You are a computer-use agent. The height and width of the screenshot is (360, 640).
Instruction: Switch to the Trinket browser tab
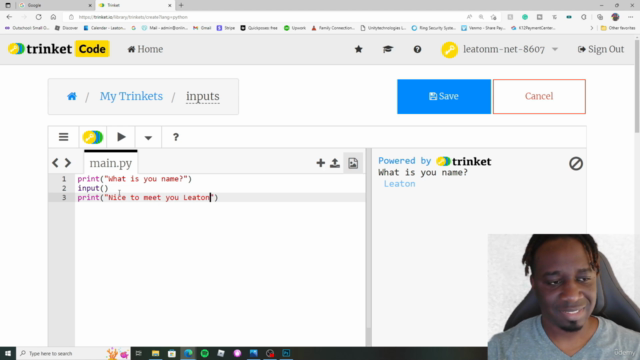(135, 5)
